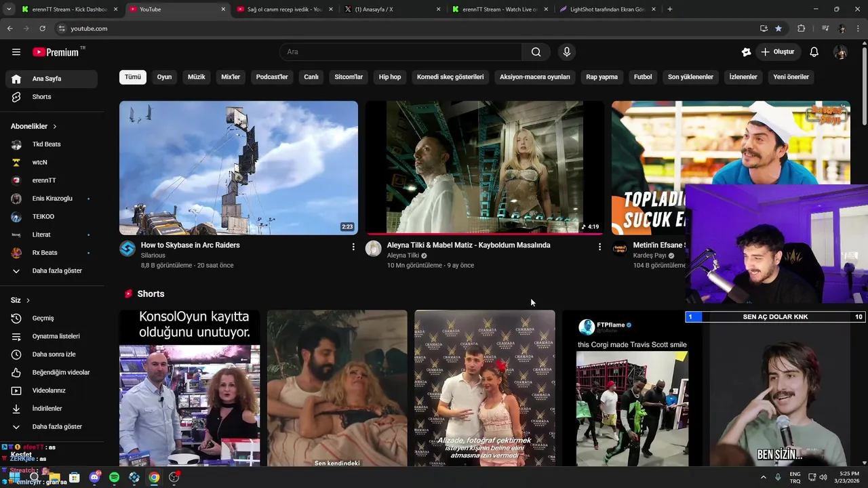Image resolution: width=868 pixels, height=488 pixels.
Task: Click install app icon in address bar
Action: coord(764,28)
